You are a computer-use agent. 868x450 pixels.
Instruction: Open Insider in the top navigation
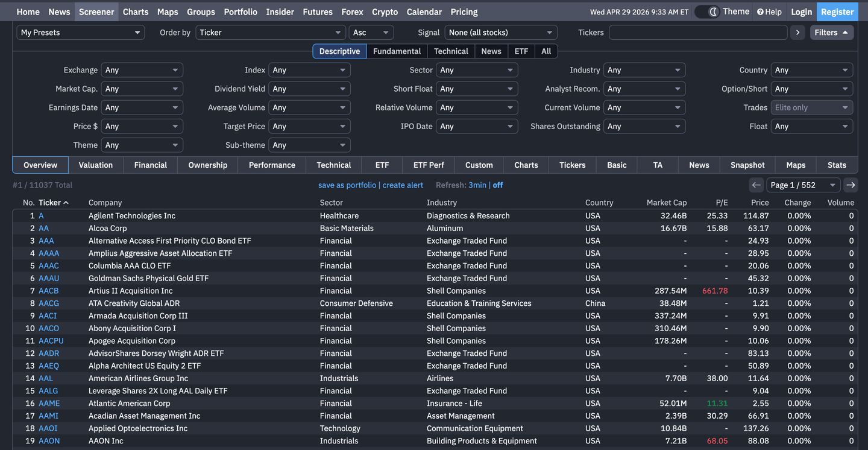click(280, 11)
